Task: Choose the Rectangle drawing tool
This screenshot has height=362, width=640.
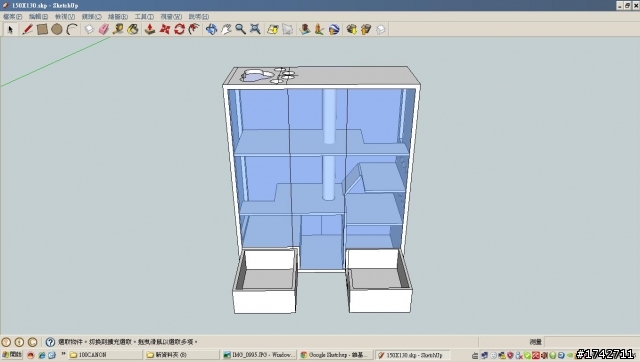Action: coord(42,29)
